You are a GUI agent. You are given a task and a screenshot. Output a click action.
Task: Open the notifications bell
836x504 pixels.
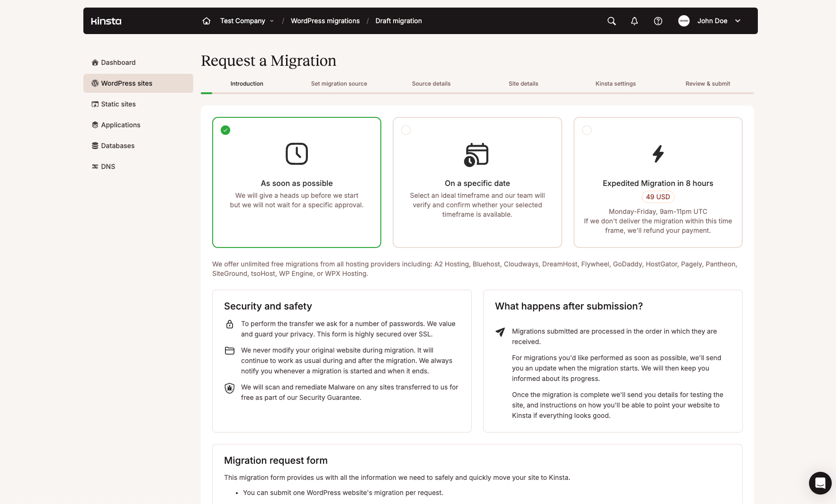634,21
